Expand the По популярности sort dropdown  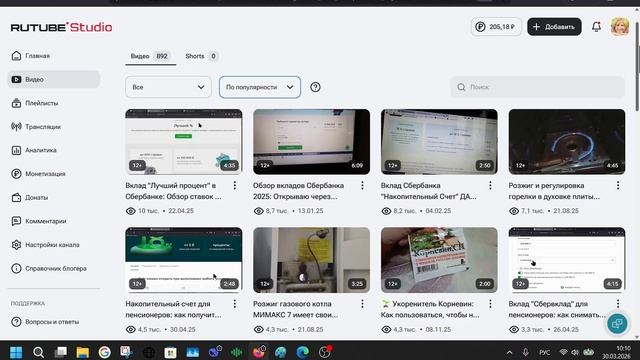coord(260,87)
